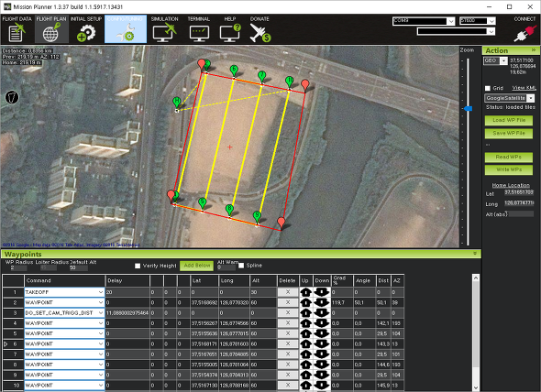Select green waypoint marker 10 on map
The height and width of the screenshot is (392, 541).
tap(290, 82)
